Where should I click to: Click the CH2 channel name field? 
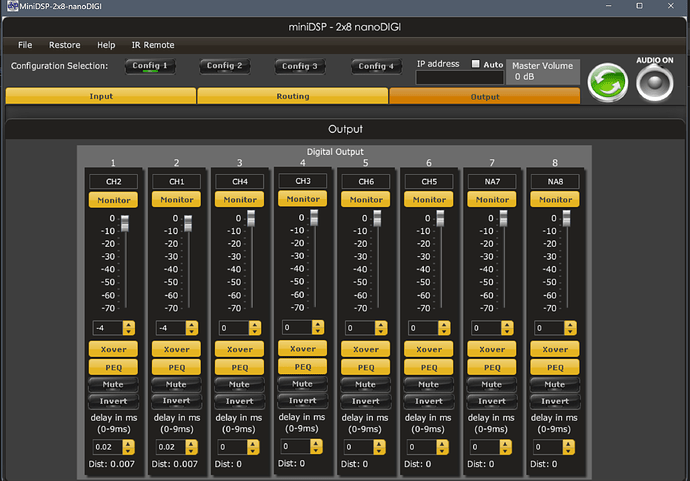[x=114, y=181]
